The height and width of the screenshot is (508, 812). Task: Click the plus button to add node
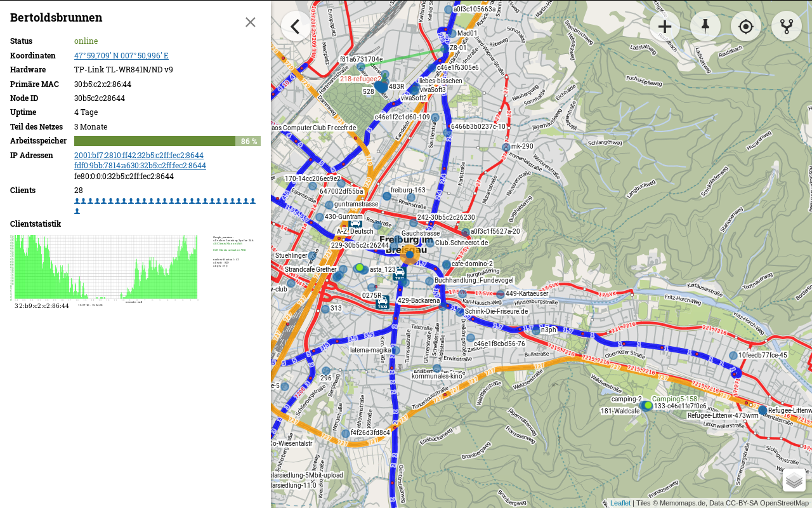[x=665, y=26]
